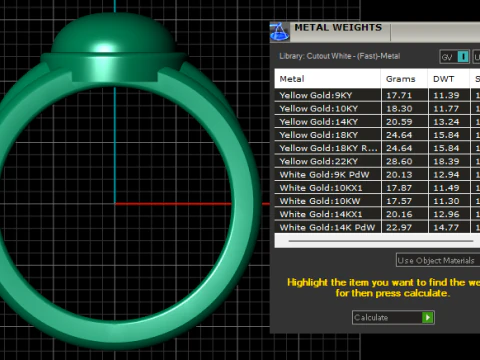480x360 pixels.
Task: Click the 13.24 DWT value
Action: [x=446, y=122]
